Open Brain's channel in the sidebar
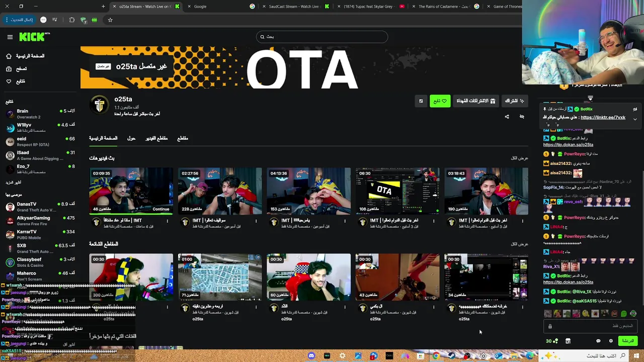 point(40,114)
